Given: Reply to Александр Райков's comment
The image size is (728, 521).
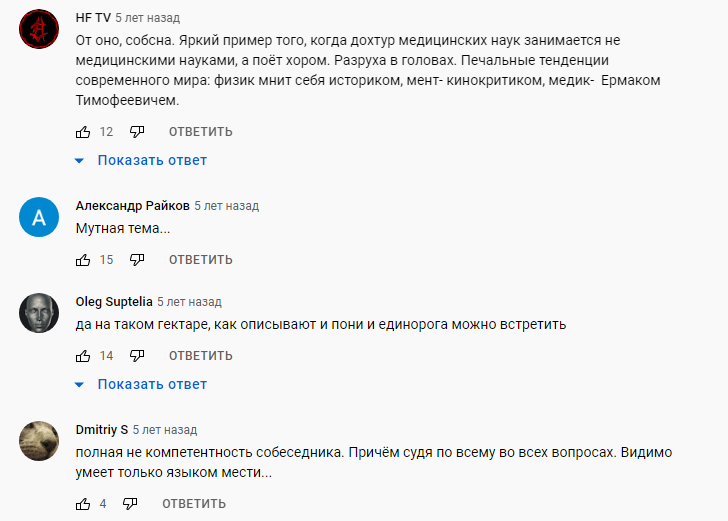Looking at the screenshot, I should [200, 260].
